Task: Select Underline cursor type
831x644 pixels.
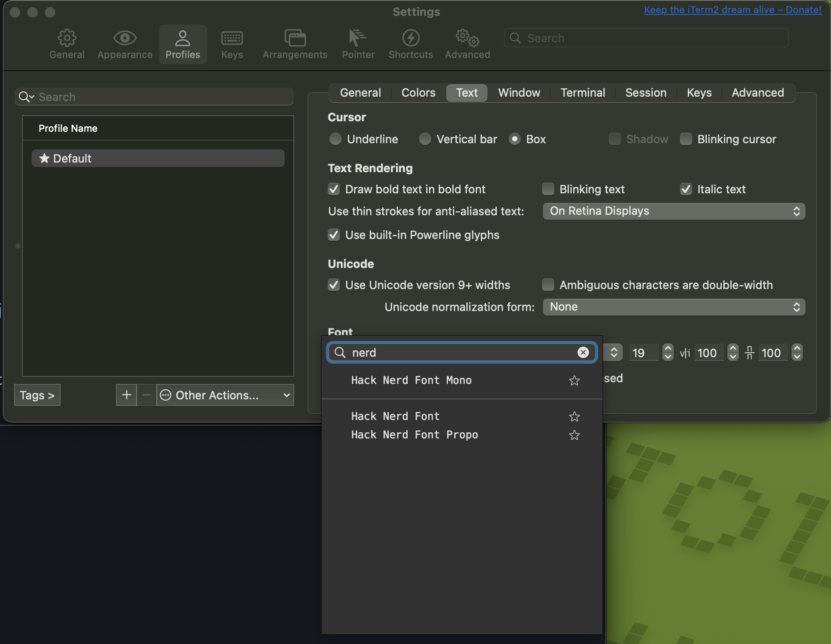Action: click(x=335, y=139)
